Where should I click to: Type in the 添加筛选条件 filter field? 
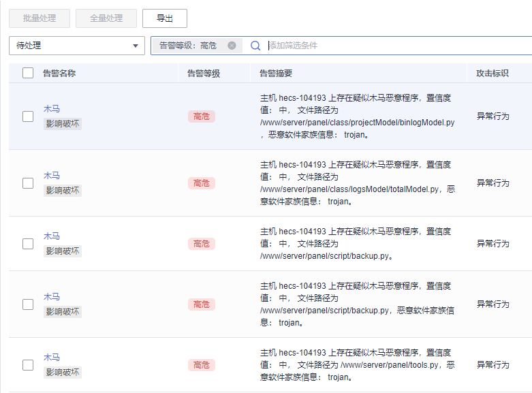point(395,46)
